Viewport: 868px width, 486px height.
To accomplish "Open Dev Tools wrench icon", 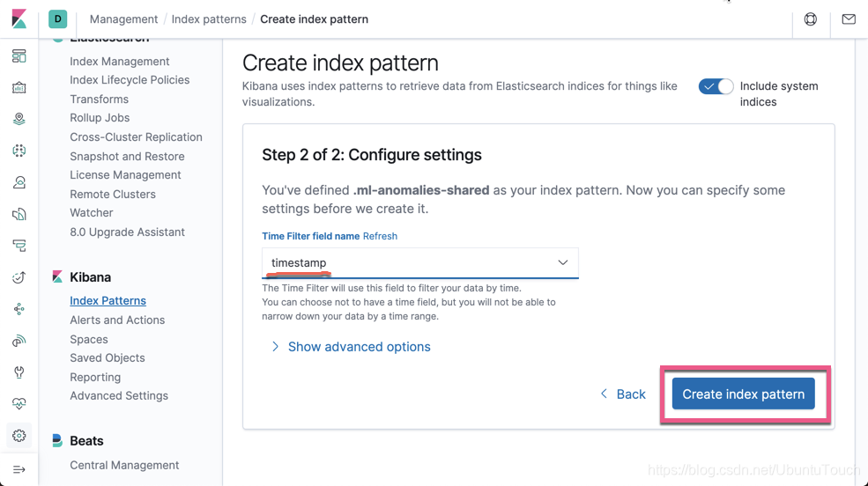I will click(19, 372).
